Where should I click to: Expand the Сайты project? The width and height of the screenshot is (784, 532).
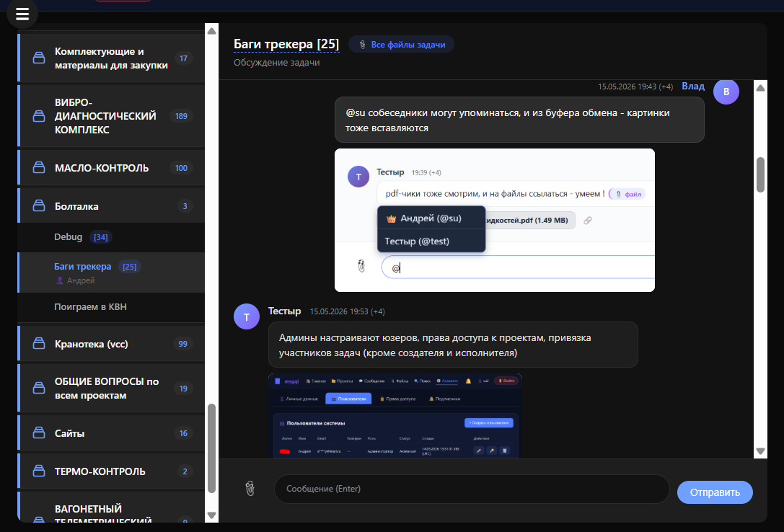112,433
